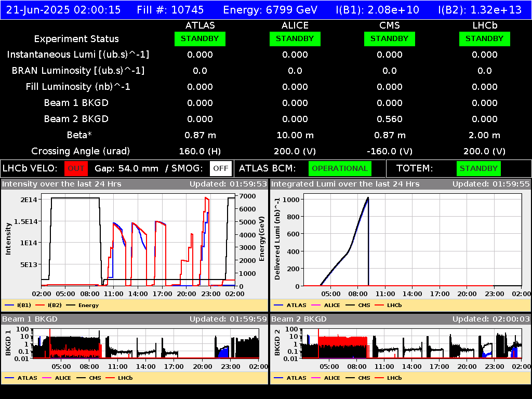
Task: Click the CMS STANDBY status indicator
Action: click(x=390, y=39)
